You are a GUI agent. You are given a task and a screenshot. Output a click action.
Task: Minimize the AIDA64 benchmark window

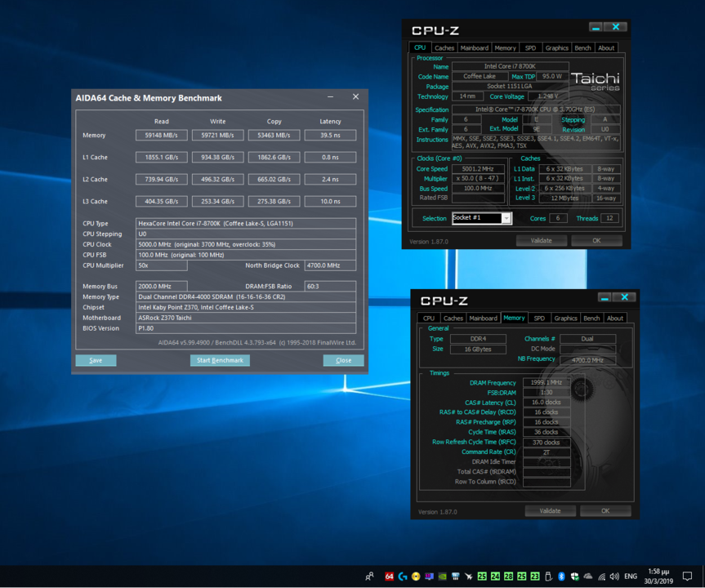click(331, 97)
